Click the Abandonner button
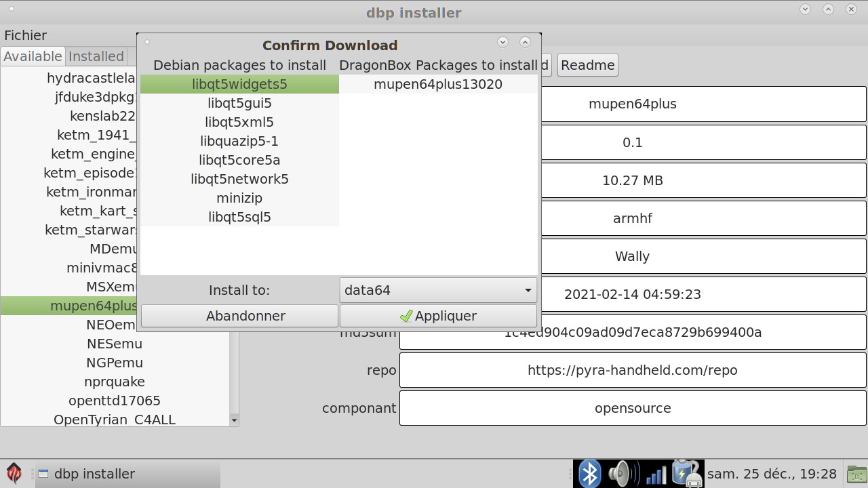Image resolution: width=868 pixels, height=488 pixels. 239,316
